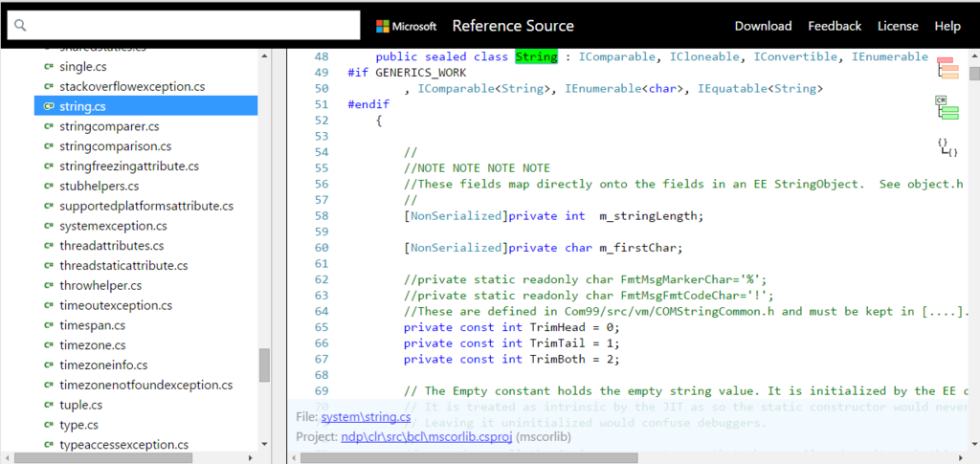This screenshot has width=980, height=464.
Task: Click the C# icon beside stringcomparer.cs
Action: (48, 127)
